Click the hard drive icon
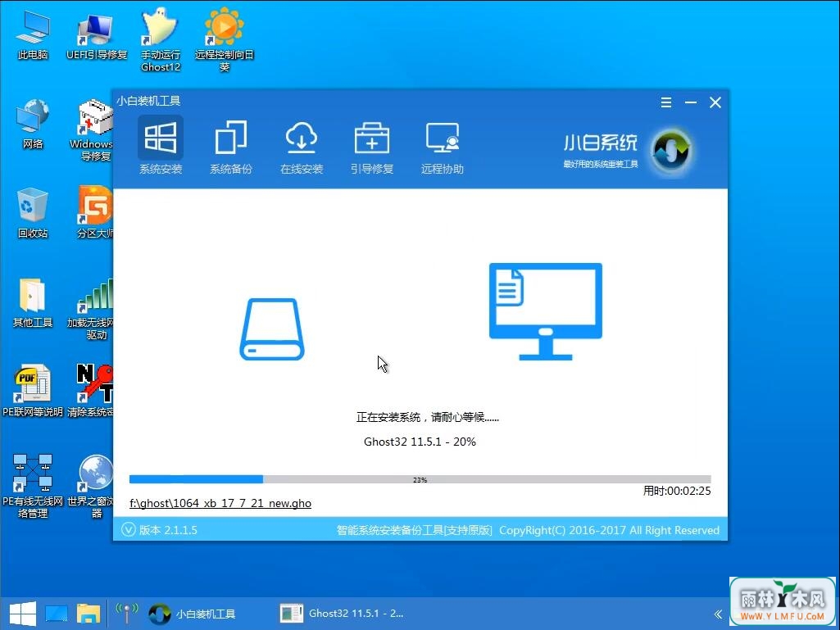 click(x=271, y=329)
